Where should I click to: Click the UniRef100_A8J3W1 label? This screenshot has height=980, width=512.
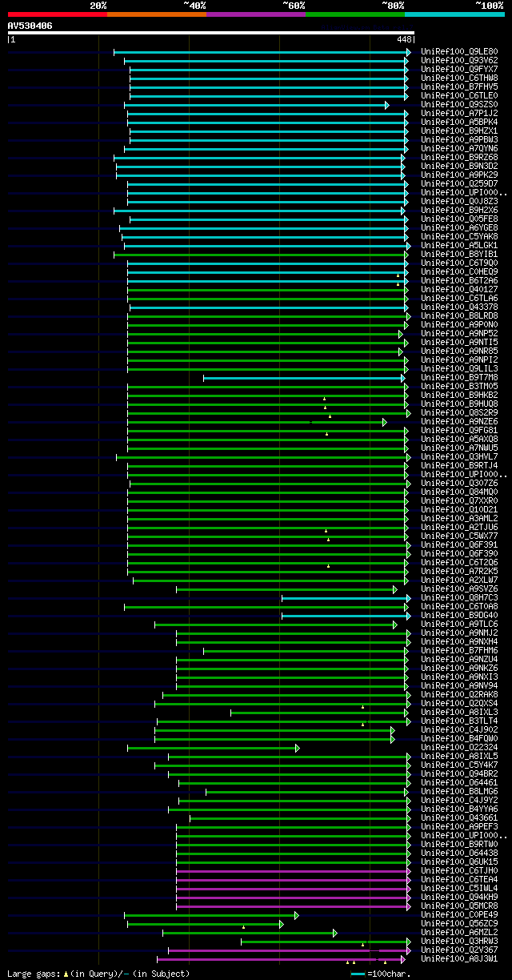tap(459, 959)
